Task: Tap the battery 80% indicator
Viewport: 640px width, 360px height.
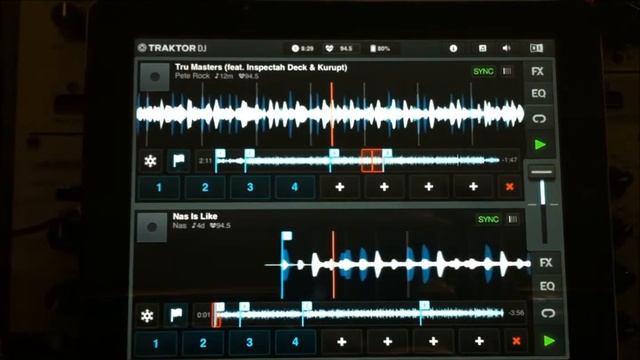Action: (x=380, y=49)
